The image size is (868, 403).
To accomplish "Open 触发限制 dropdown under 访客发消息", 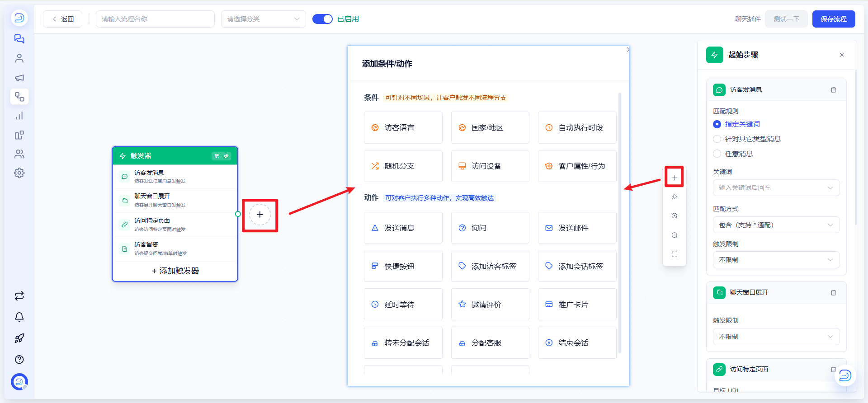I will point(776,260).
